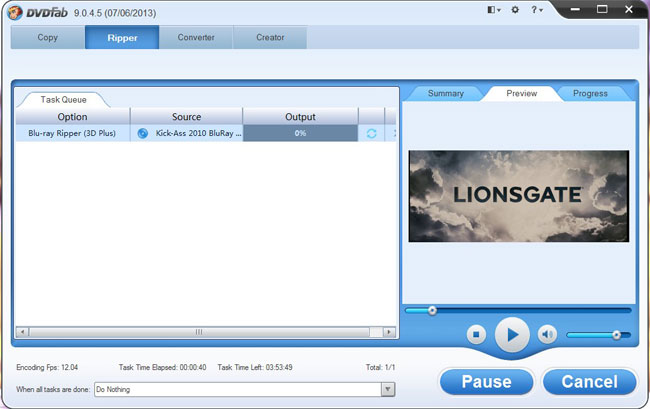Screen dimensions: 650x409
Task: Click the Kick-Ass 2010 BluRay source text
Action: click(x=198, y=133)
